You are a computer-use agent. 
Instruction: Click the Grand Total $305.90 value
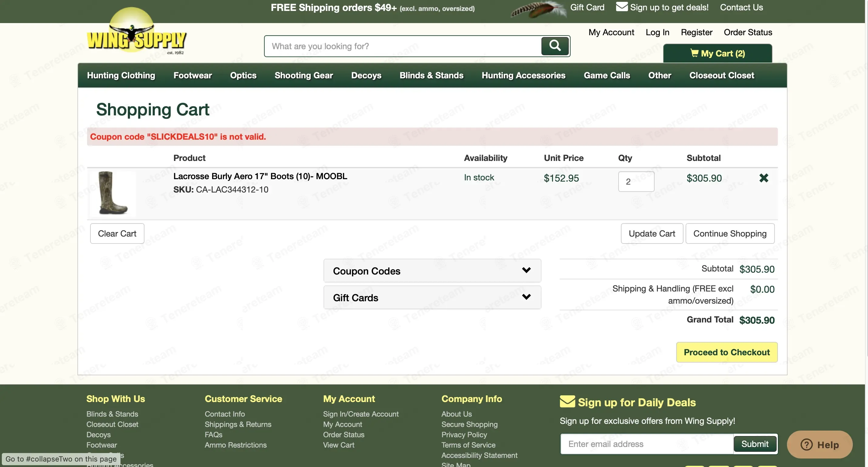(757, 320)
